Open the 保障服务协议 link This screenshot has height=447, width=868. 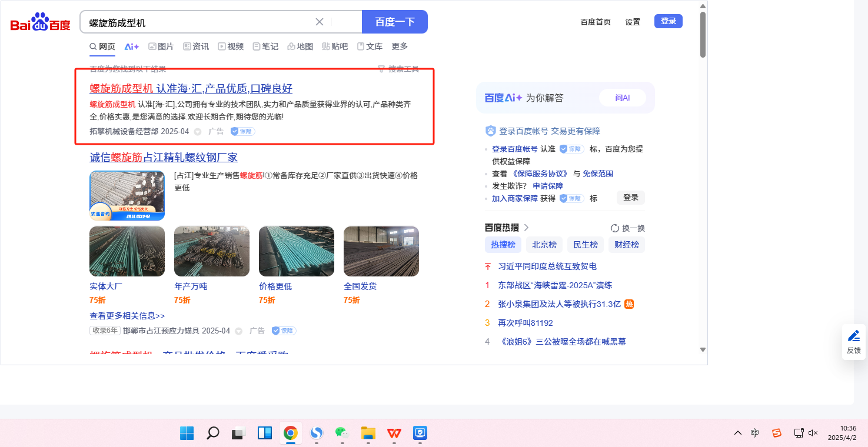[x=539, y=174]
